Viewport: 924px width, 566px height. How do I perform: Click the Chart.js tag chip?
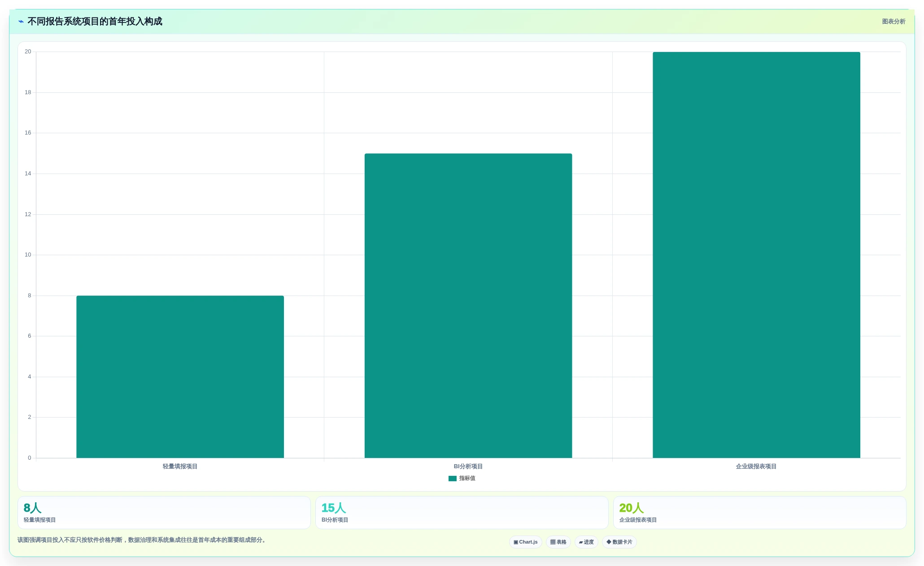(x=526, y=542)
